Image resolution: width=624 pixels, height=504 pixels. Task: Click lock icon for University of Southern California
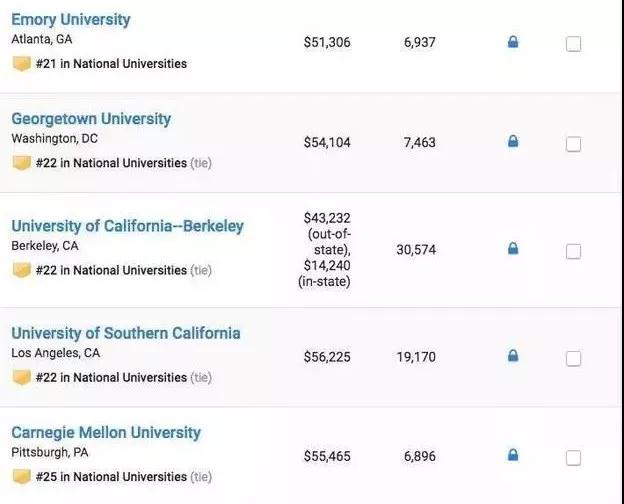coord(513,356)
